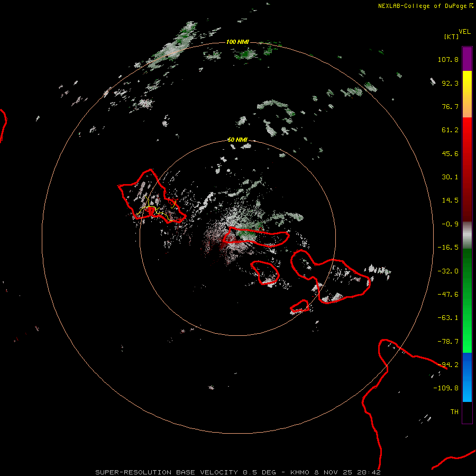
Task: Click the -32.0 legend value
Action: click(x=448, y=271)
